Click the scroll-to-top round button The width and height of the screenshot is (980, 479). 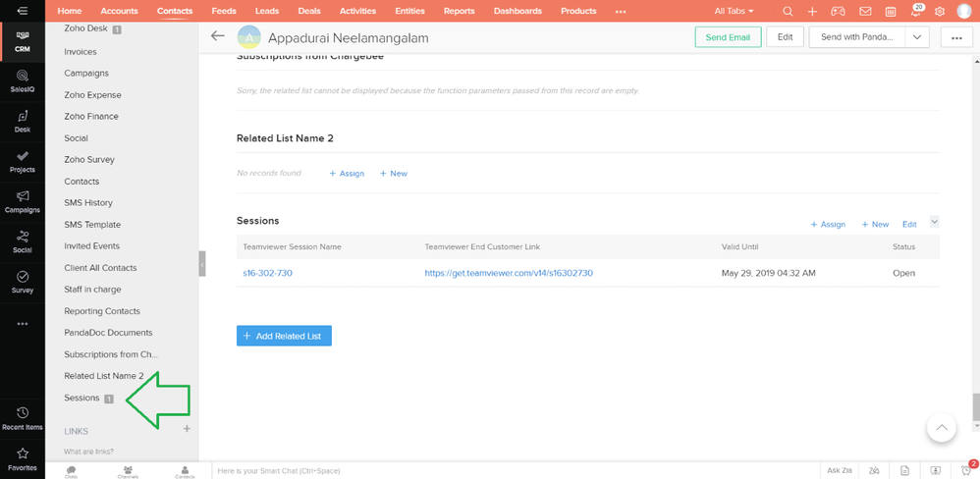click(x=941, y=427)
